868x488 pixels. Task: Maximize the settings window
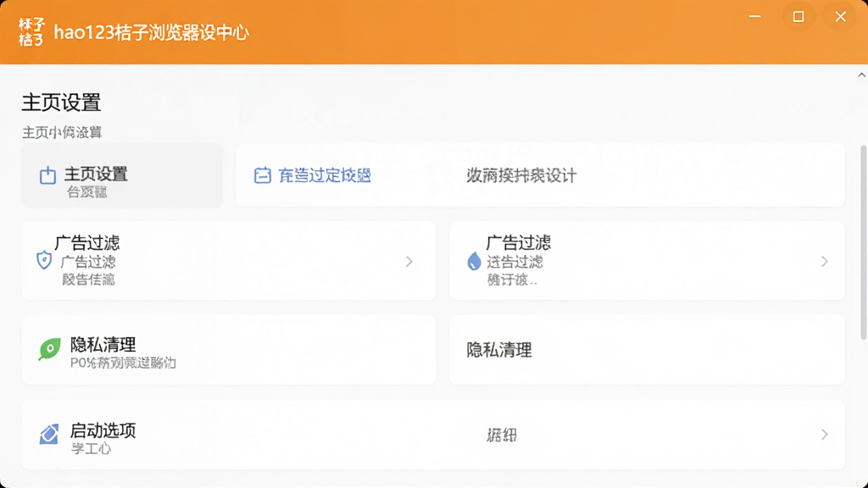coord(798,17)
